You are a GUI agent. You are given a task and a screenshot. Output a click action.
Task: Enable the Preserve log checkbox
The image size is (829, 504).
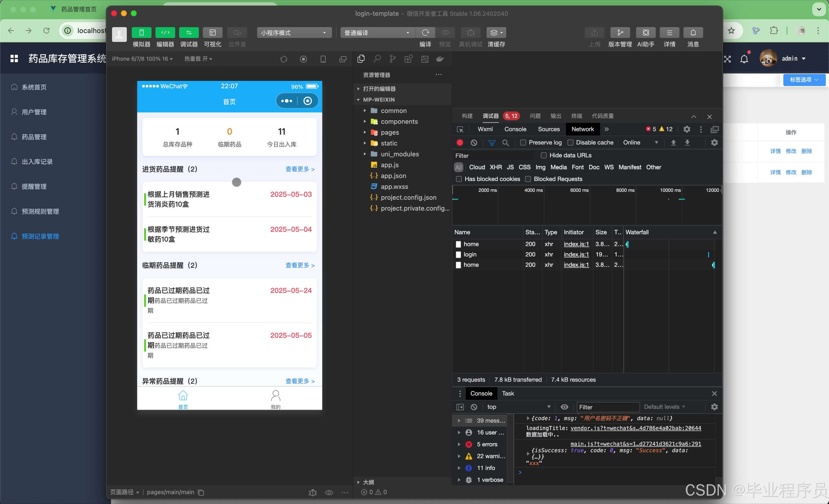(x=523, y=143)
